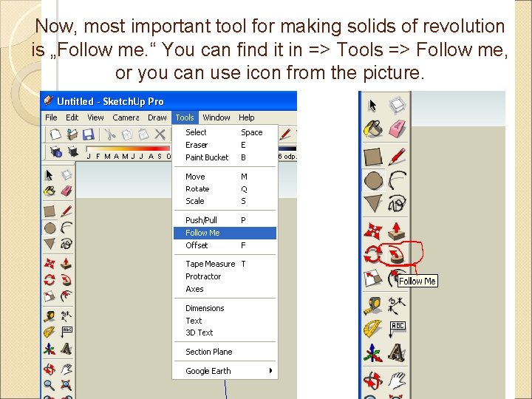Viewport: 532px width, 399px height.
Task: Choose Tape Measure in the Tools menu
Action: pyautogui.click(x=225, y=264)
